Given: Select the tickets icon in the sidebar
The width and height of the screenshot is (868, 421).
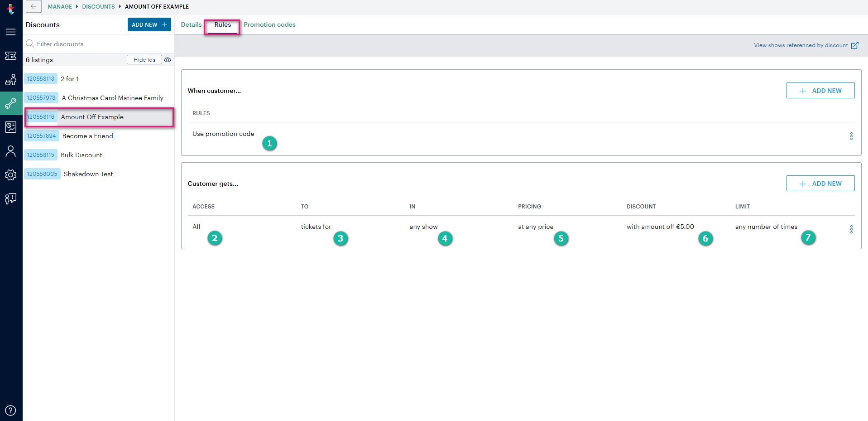Looking at the screenshot, I should tap(10, 56).
